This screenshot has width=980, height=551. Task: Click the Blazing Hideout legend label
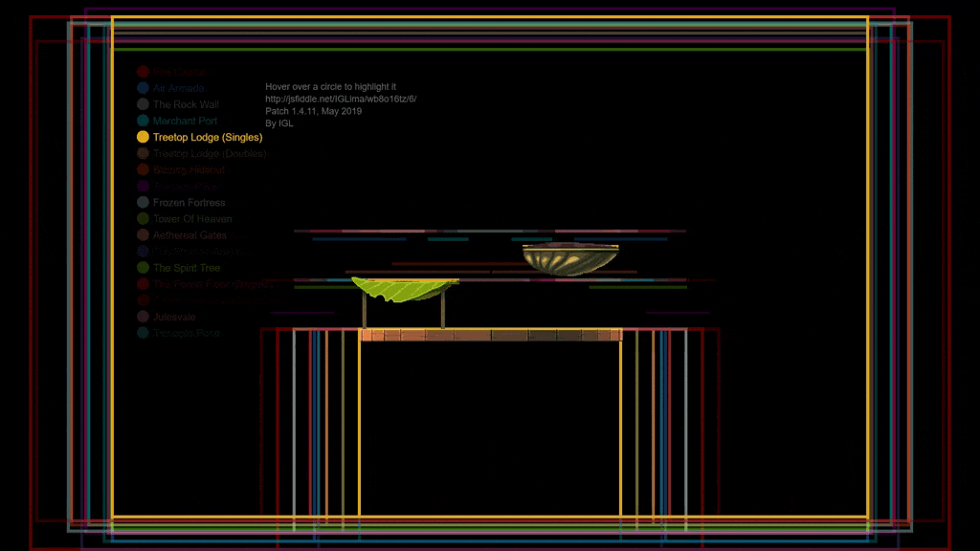pos(189,169)
